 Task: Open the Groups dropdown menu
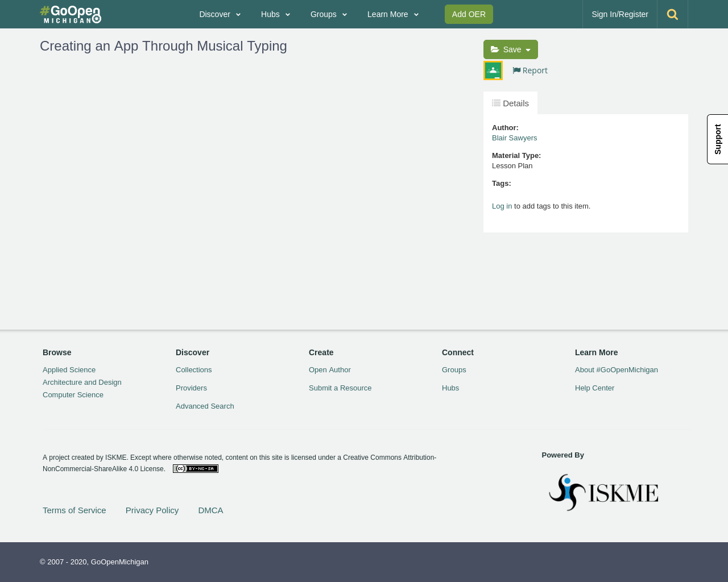click(x=328, y=14)
